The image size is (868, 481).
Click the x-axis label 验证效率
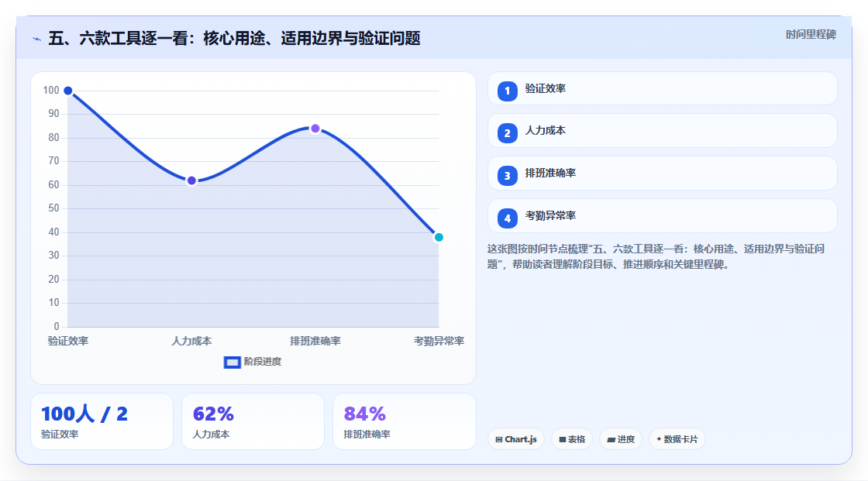tap(68, 341)
